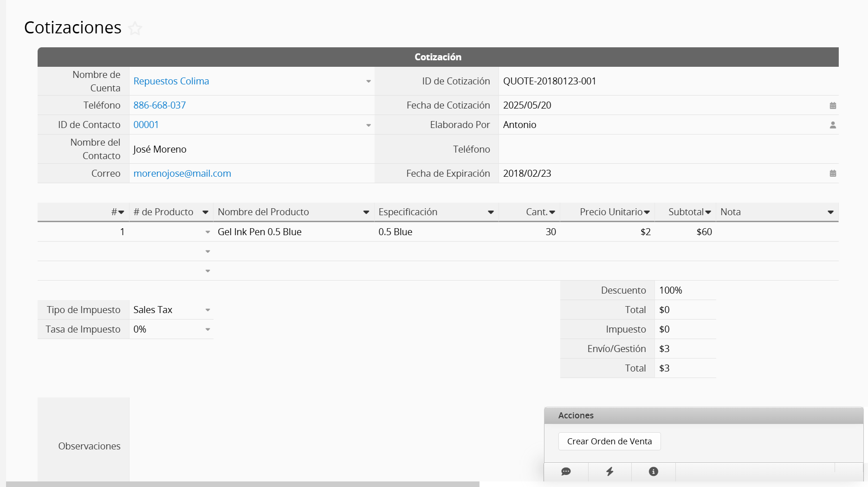Open Nombre del Producto column menu
Image resolution: width=868 pixels, height=487 pixels.
tap(366, 212)
